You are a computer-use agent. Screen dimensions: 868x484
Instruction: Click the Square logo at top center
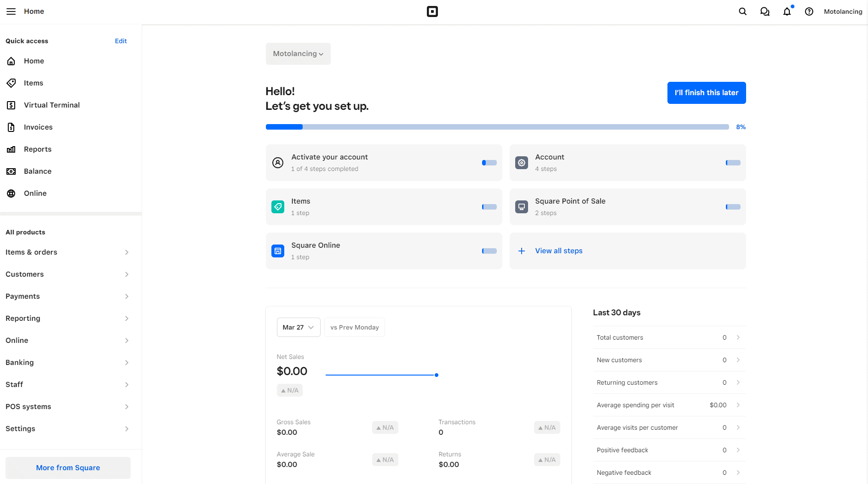(432, 11)
